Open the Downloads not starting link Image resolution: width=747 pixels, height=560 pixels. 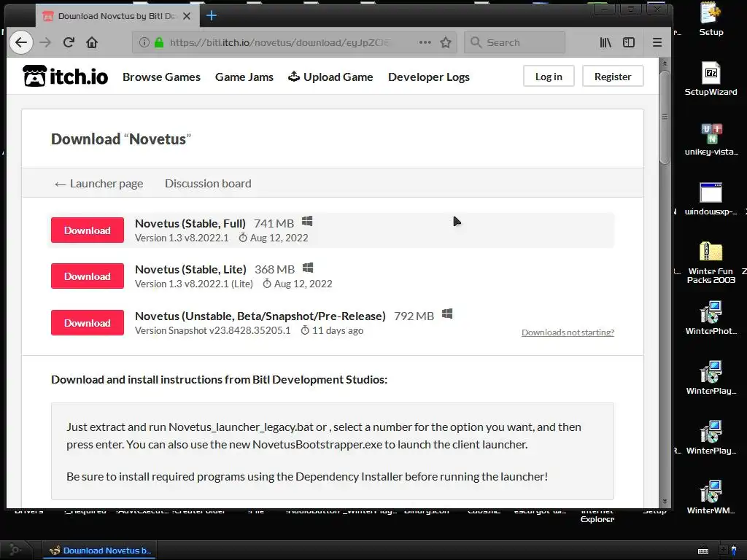click(x=568, y=332)
